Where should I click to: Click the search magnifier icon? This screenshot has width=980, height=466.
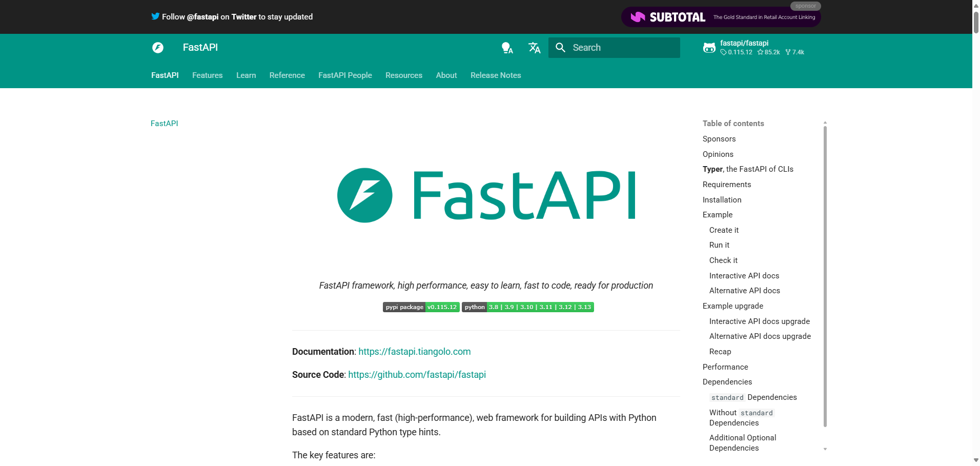pyautogui.click(x=561, y=48)
